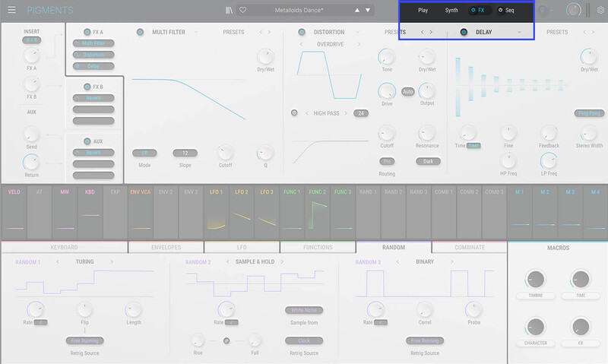Click the Distortion Drive knob
This screenshot has height=364, width=608.
[x=387, y=91]
